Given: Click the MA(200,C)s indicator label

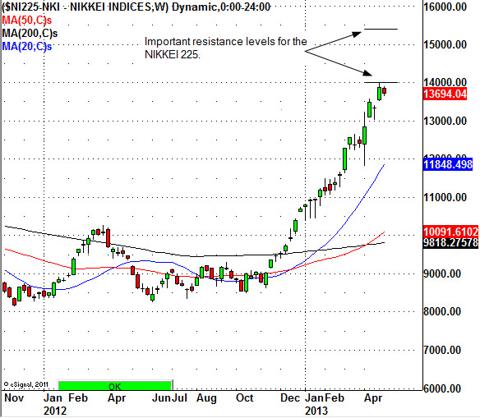Looking at the screenshot, I should pyautogui.click(x=30, y=33).
